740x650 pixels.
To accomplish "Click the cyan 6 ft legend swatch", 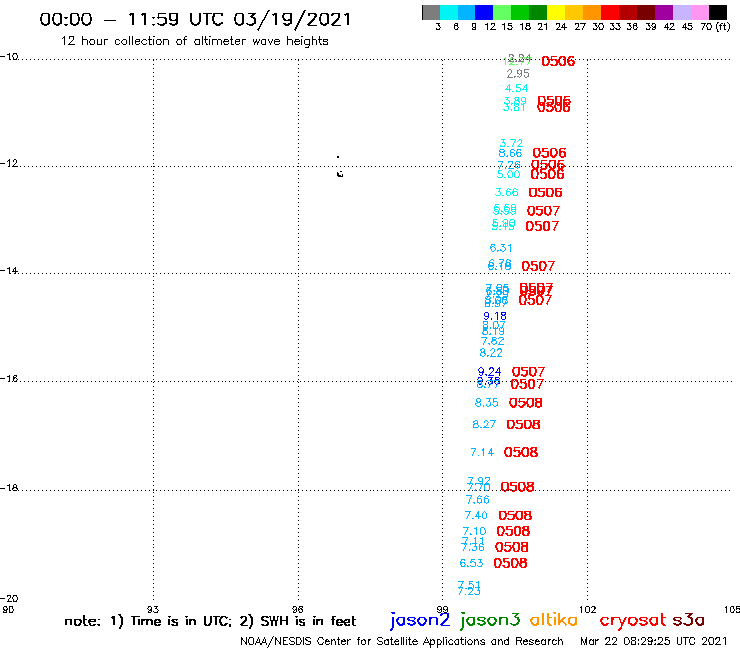I will click(x=449, y=12).
